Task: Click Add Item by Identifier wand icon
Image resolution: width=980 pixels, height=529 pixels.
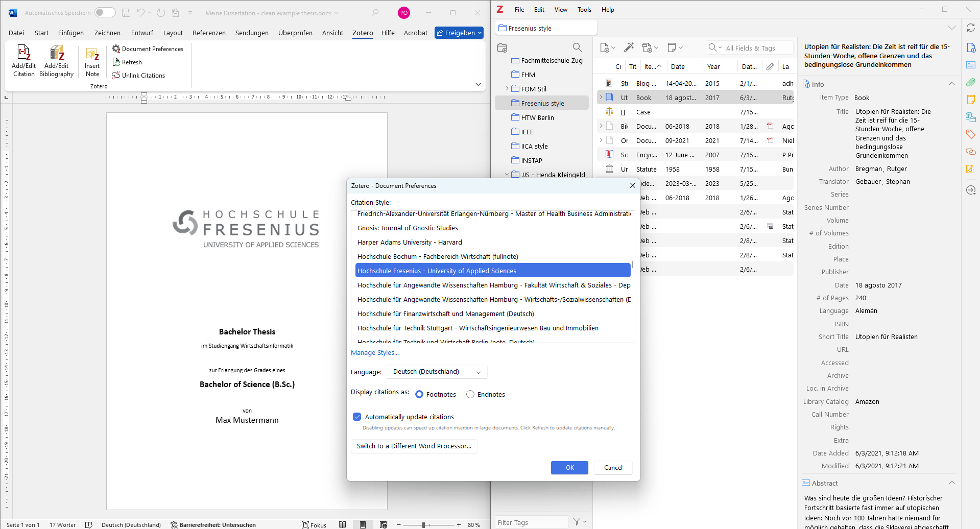Action: 629,47
